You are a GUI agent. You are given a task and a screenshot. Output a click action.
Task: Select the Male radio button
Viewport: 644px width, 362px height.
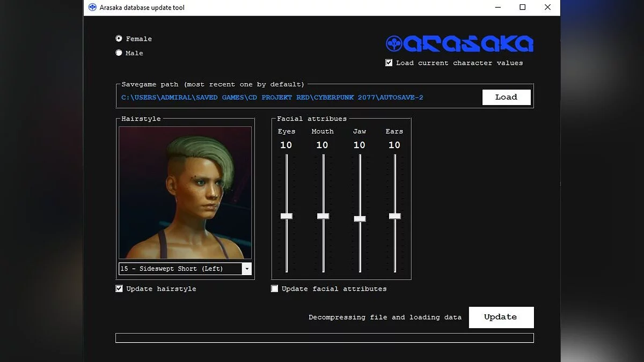tap(119, 53)
